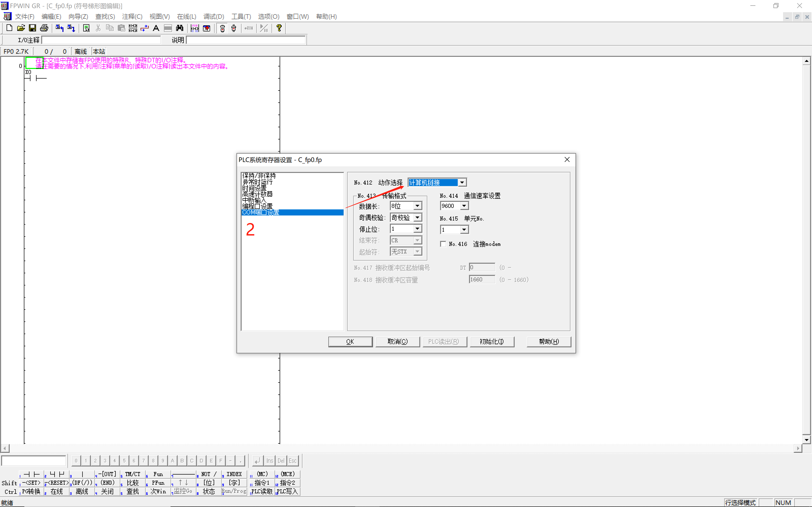Screen dimensions: 812x507
Task: Open the 在线(L) menu
Action: tap(186, 16)
